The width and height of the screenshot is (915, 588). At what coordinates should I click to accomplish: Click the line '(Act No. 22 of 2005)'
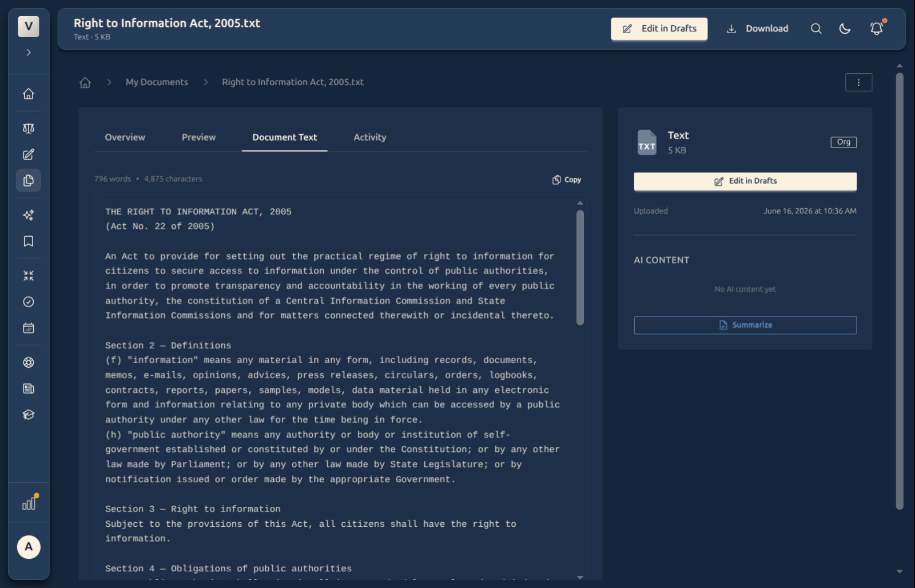(160, 227)
